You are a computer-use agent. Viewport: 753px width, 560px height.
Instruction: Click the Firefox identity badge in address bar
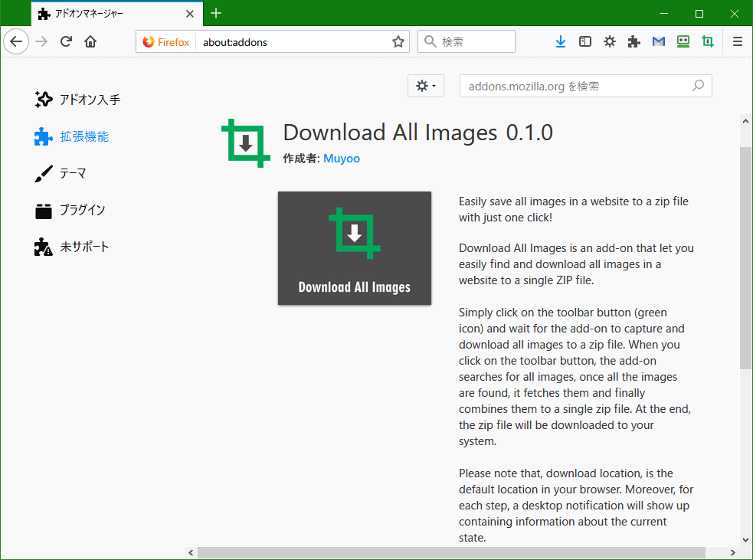click(x=166, y=42)
